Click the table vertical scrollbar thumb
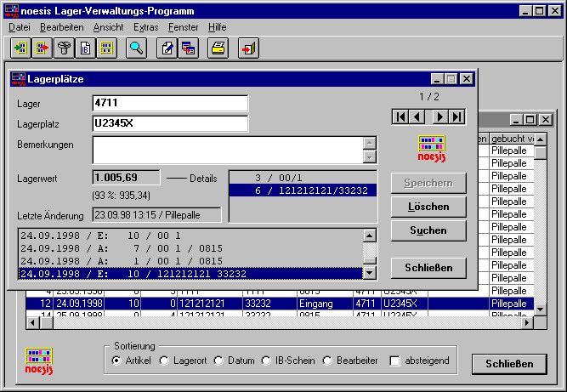The width and height of the screenshot is (567, 392). [541, 152]
